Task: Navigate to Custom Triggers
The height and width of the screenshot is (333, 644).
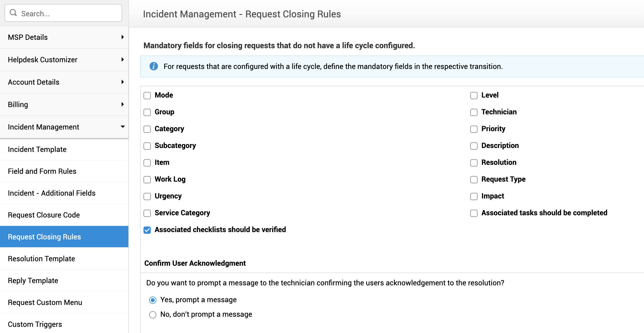Action: (35, 324)
